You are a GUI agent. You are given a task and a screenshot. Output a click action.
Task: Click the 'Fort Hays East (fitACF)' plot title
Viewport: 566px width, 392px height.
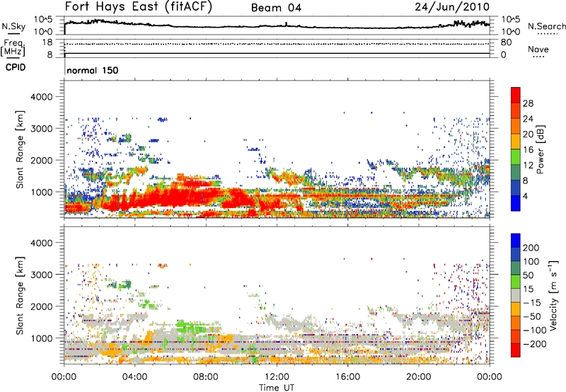tap(138, 7)
